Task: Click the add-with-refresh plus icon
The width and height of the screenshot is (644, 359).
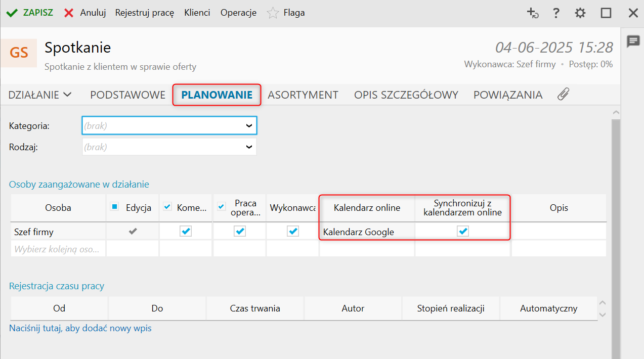Action: point(533,13)
